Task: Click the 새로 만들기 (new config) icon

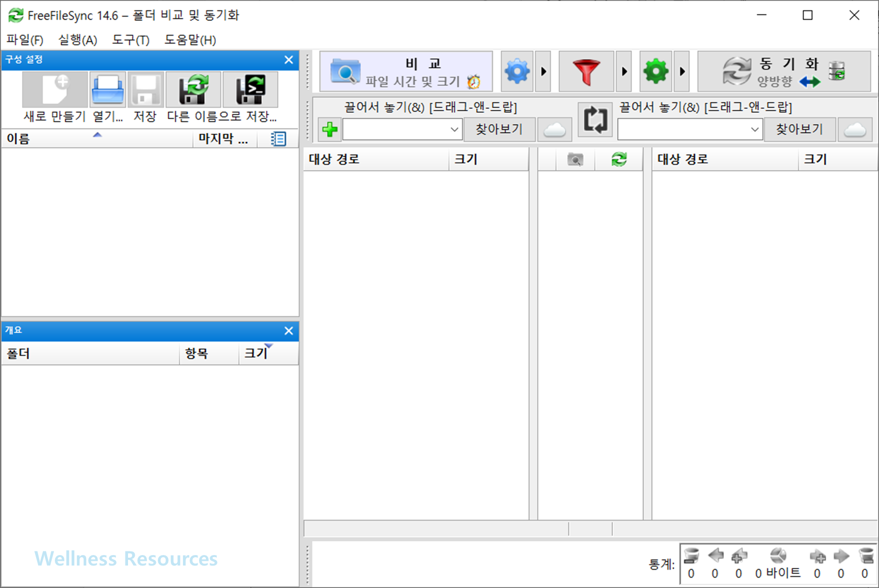Action: (55, 90)
